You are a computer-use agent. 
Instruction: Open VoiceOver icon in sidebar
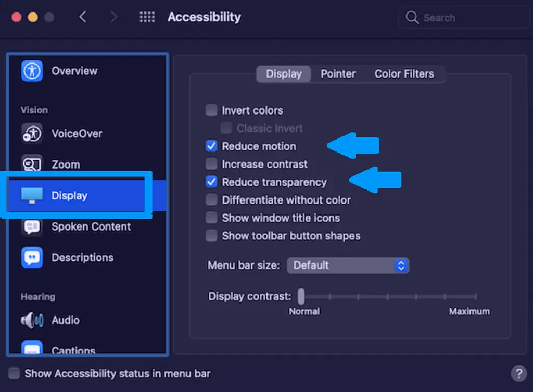(x=32, y=133)
